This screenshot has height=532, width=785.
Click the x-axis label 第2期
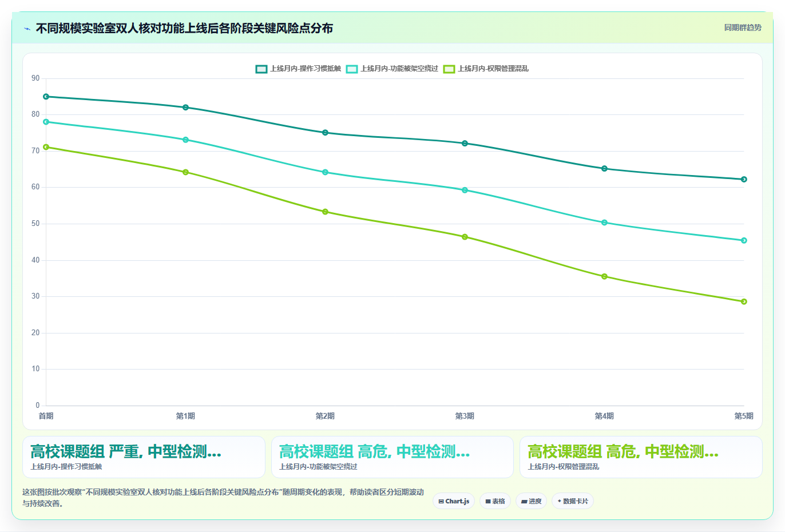(325, 416)
